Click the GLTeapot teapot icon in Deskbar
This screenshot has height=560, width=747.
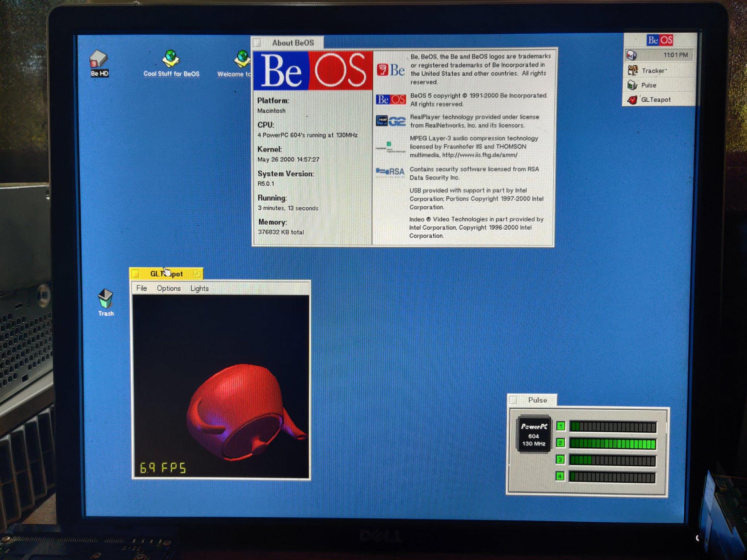click(x=632, y=100)
